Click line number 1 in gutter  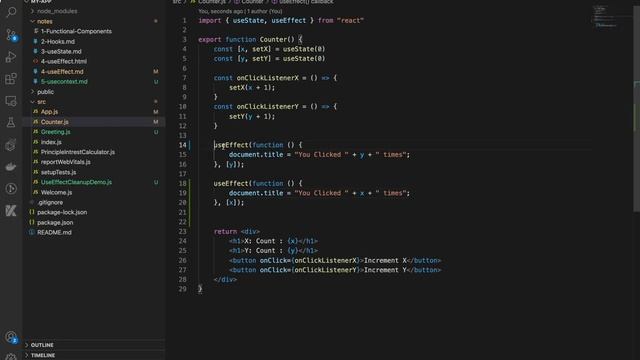[x=184, y=20]
